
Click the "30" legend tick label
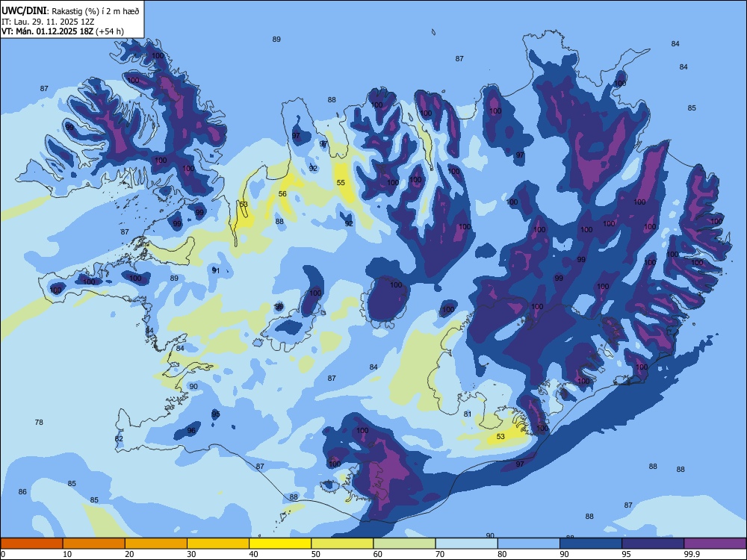pyautogui.click(x=191, y=554)
